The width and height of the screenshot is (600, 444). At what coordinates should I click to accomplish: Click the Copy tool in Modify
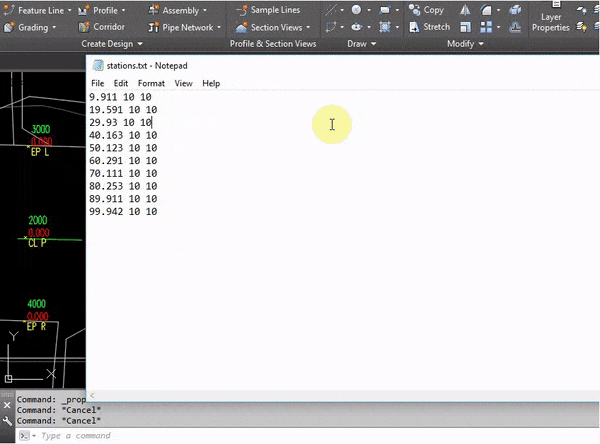pos(427,10)
